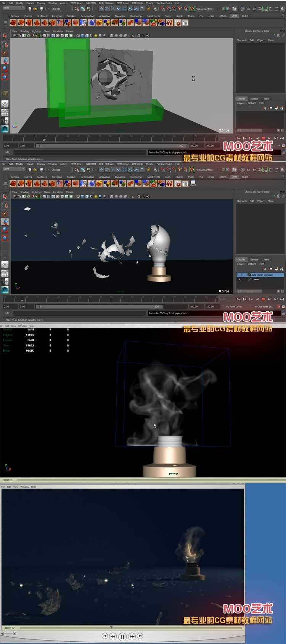This screenshot has height=644, width=286.
Task: Select the arrow Select tool in top Maya window
Action: (x=5, y=36)
